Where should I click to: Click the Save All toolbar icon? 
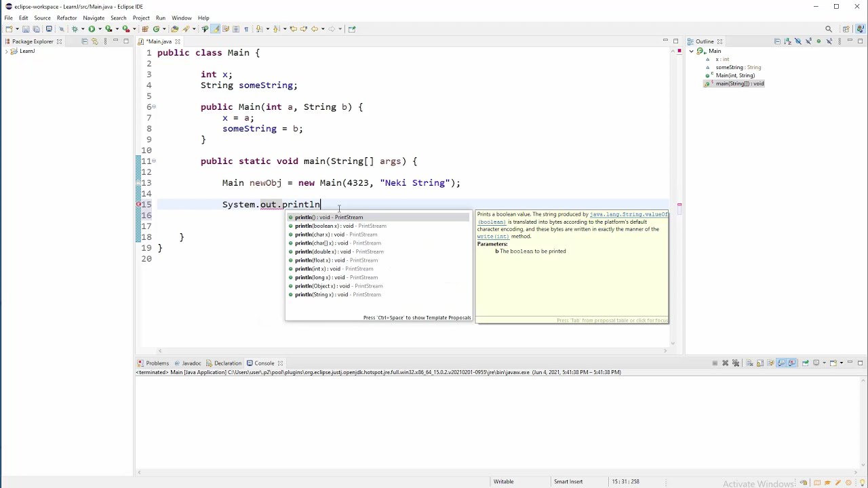(36, 28)
